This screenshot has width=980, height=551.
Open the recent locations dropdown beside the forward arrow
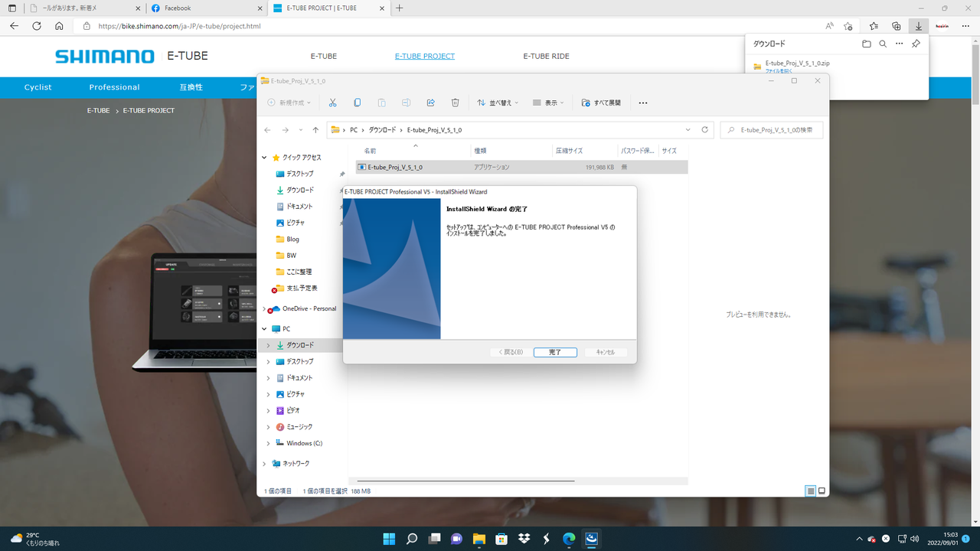301,130
